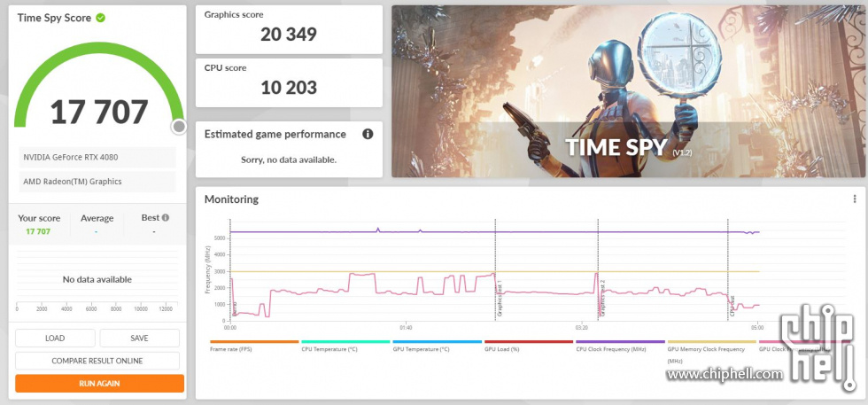Screen dimensions: 868x405
Task: Open the Monitoring panel three-dot menu
Action: [x=855, y=199]
